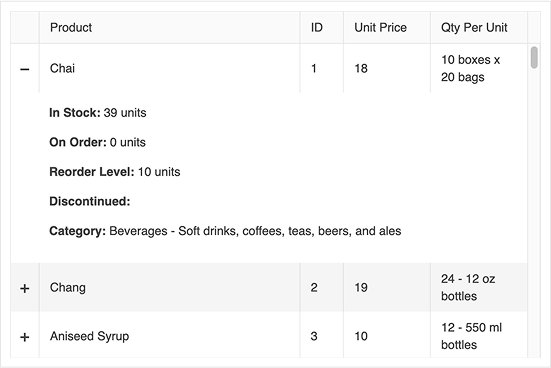Screen dimensions: 551x368
Task: Expand the Chang row details
Action: click(25, 289)
